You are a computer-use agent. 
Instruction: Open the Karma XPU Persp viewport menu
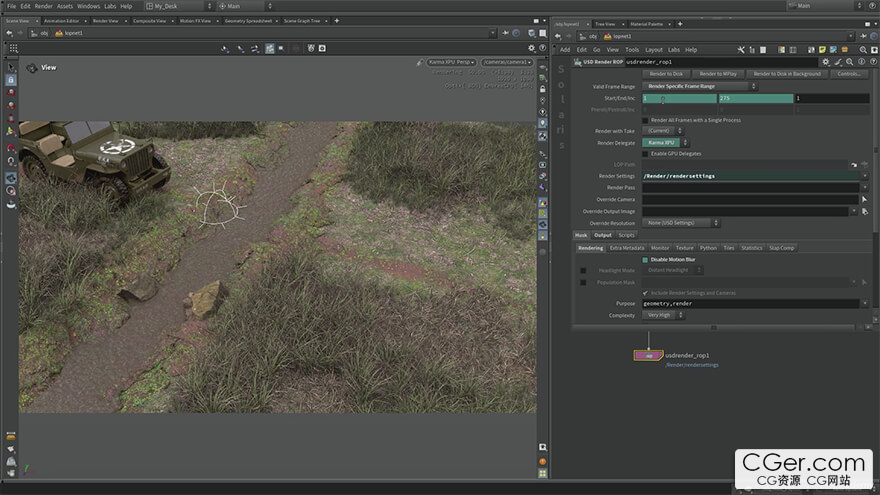pos(452,62)
